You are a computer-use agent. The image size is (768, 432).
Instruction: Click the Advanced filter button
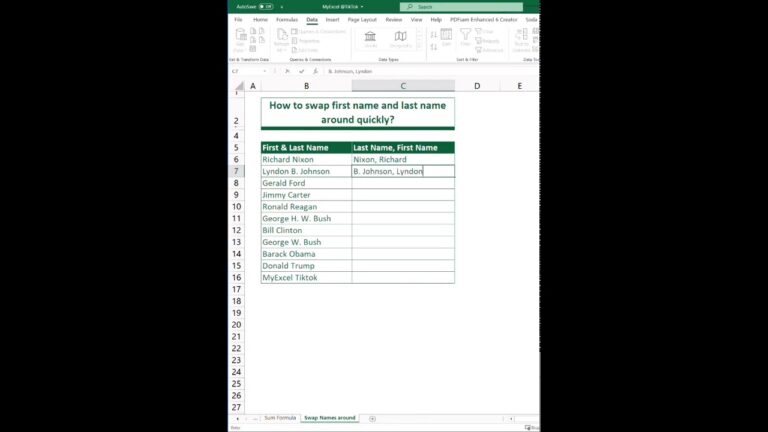coord(489,50)
